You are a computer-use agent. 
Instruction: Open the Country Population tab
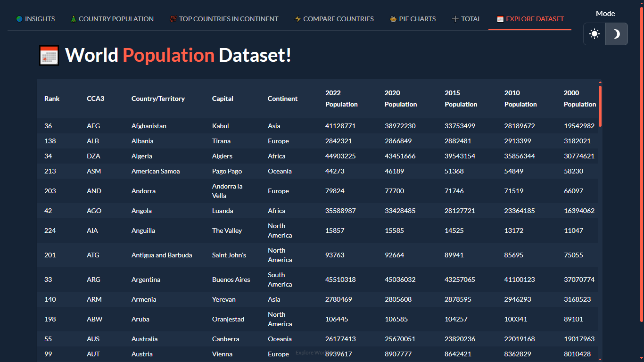112,19
